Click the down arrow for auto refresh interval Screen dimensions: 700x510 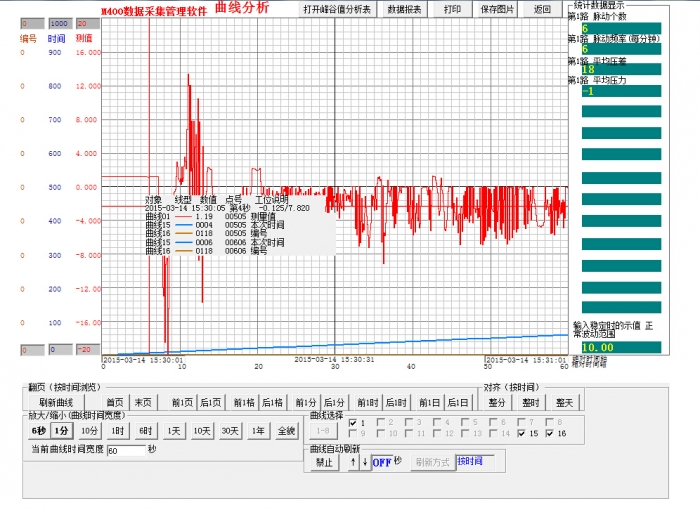click(x=364, y=462)
